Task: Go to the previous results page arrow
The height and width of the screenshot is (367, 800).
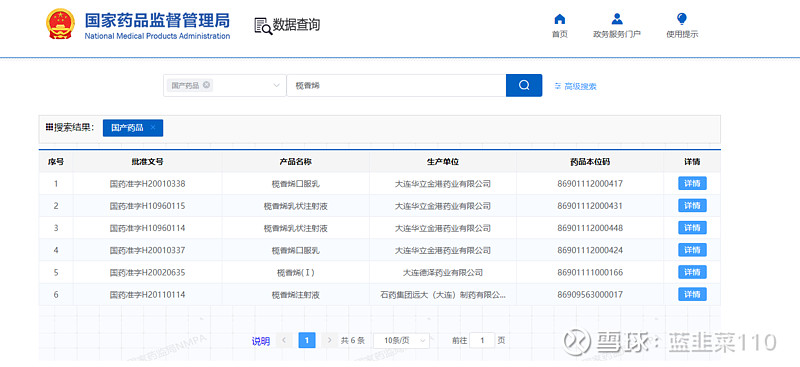Action: pyautogui.click(x=284, y=340)
